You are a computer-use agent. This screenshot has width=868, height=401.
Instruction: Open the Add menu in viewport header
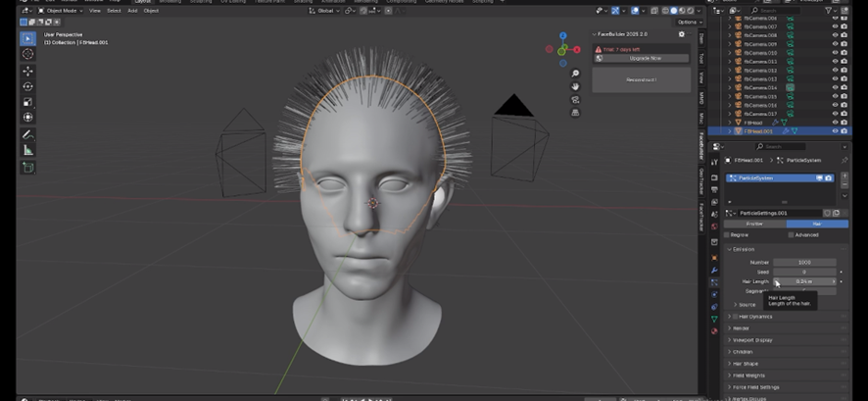pos(132,10)
